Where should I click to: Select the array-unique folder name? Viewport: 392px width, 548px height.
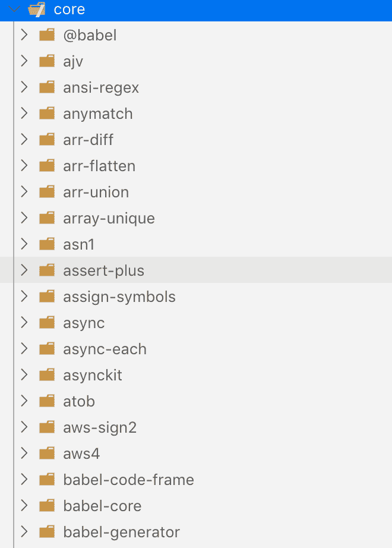[109, 219]
